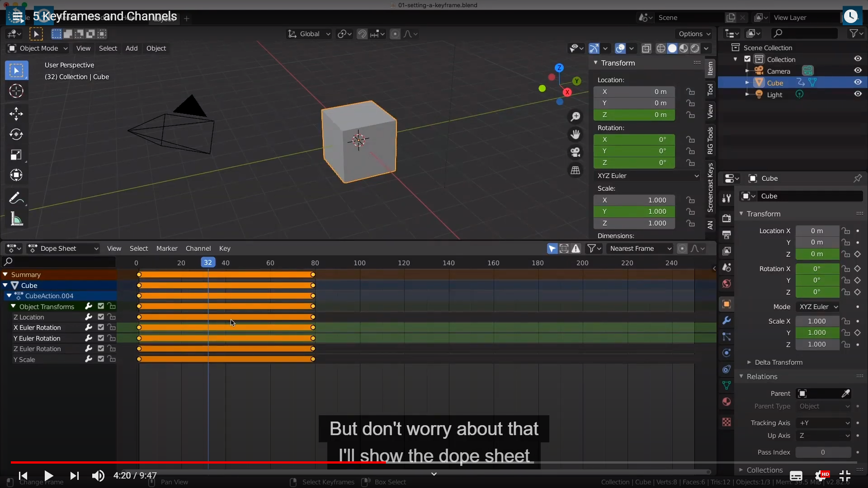This screenshot has width=868, height=488.
Task: Hide the Light object in outliner
Action: 858,94
